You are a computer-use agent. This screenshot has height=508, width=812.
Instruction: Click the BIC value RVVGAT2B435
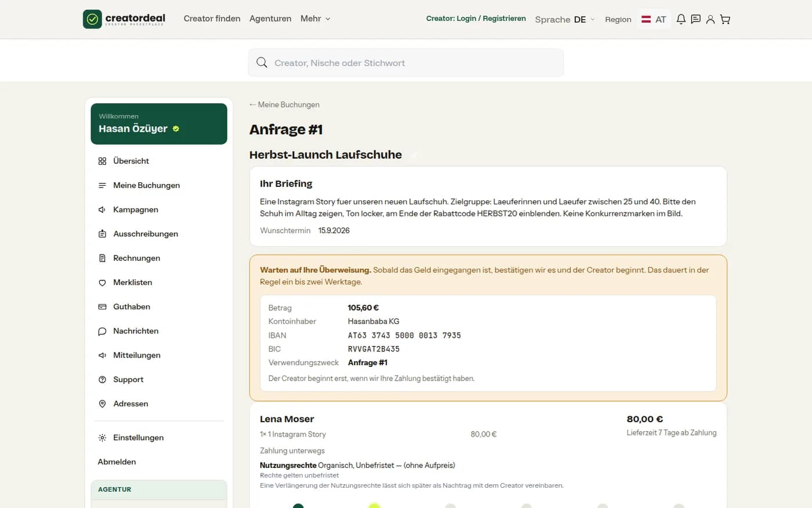tap(374, 349)
